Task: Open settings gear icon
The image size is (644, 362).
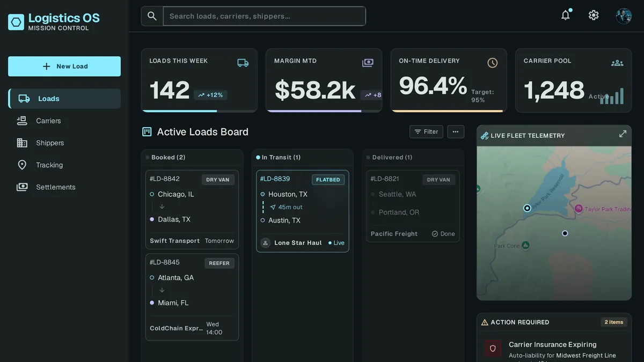Action: 594,15
